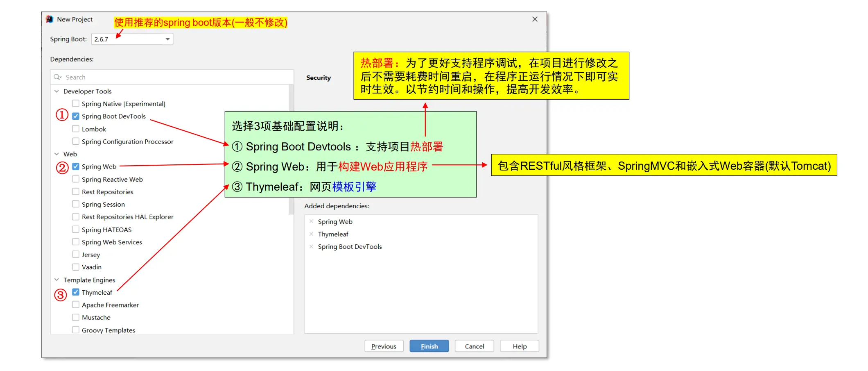Screen dimensions: 868x371
Task: Close the New Project dialog
Action: coord(535,19)
